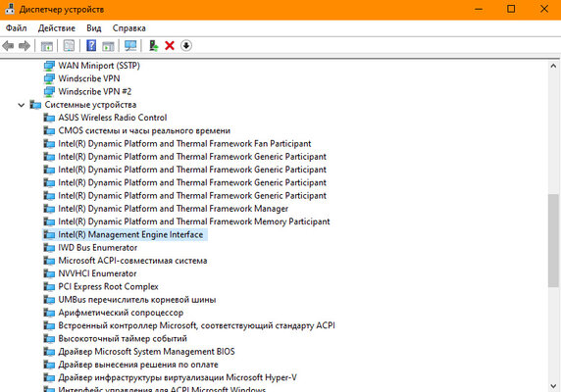This screenshot has width=561, height=392.
Task: Click the vertical scrollbar thumb
Action: tap(553, 240)
